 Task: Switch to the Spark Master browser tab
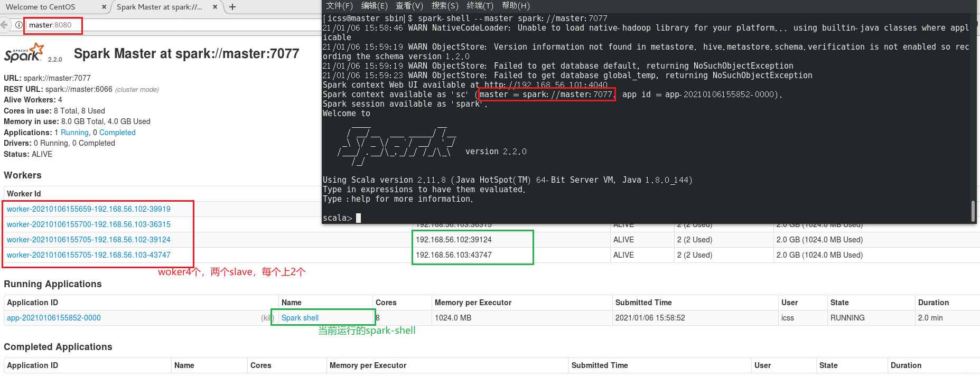coord(159,7)
